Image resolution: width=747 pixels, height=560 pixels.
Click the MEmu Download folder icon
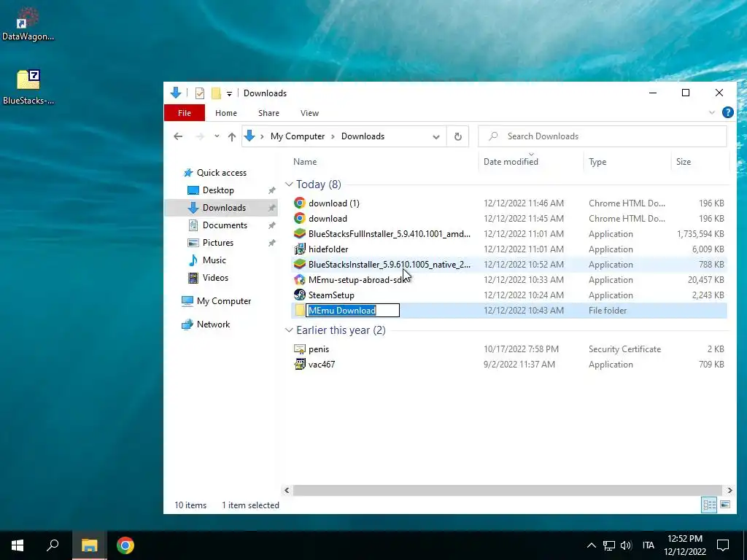coord(300,311)
